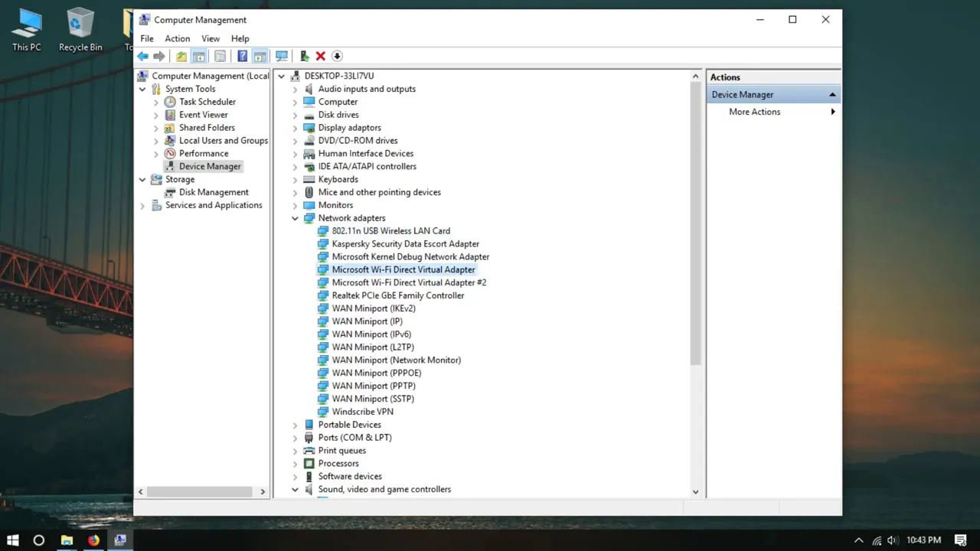Click the red X Uninstall device icon
The image size is (980, 551).
click(321, 56)
